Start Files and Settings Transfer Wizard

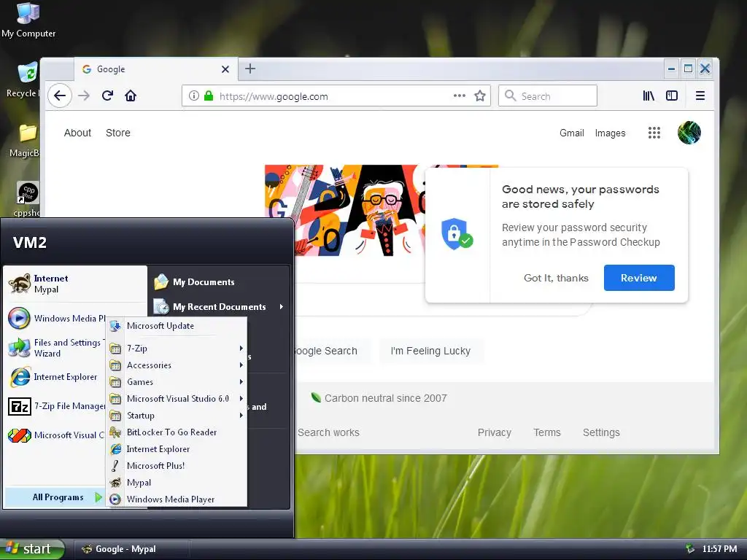56,348
